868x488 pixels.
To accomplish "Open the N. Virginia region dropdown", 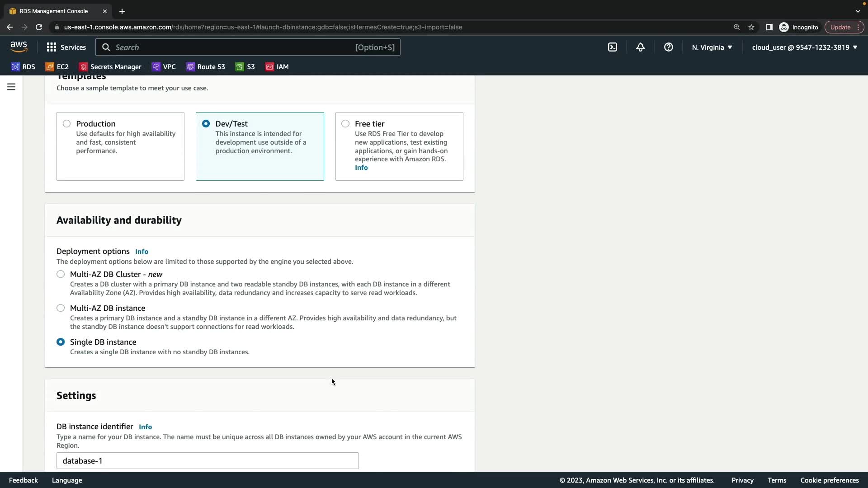I will 712,47.
